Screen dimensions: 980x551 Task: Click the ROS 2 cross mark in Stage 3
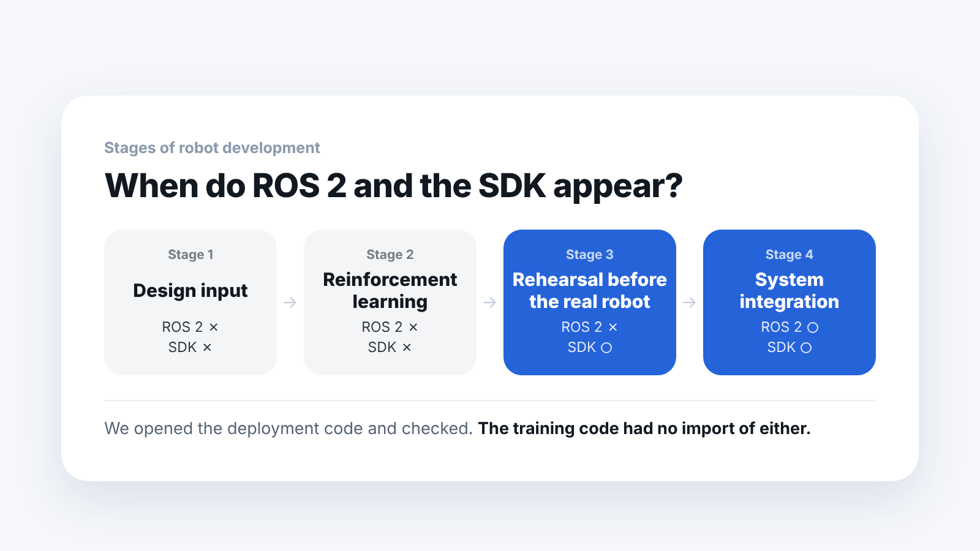(x=613, y=328)
